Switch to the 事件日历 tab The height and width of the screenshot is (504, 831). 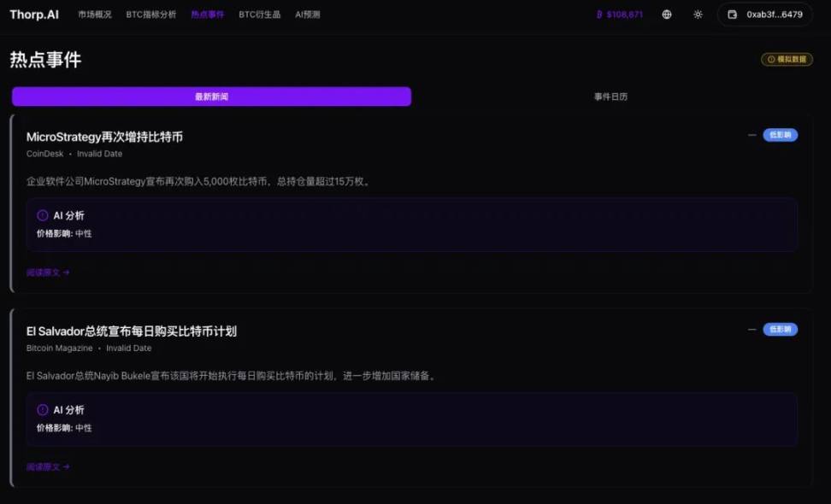coord(610,97)
